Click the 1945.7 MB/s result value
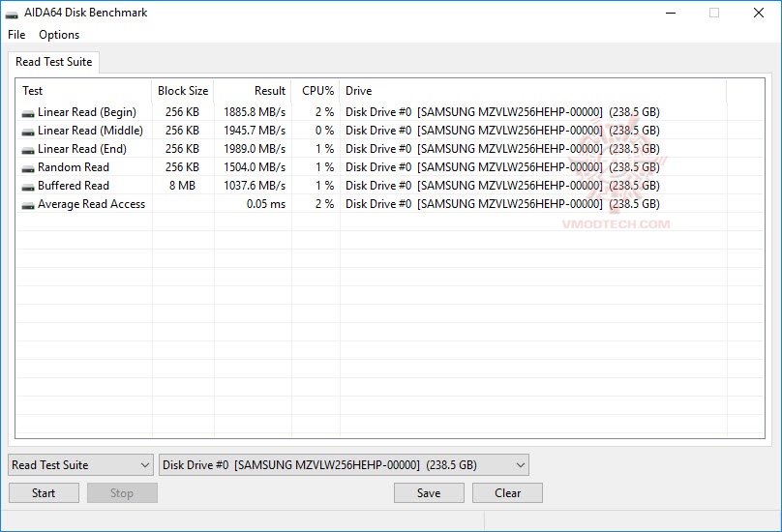 point(255,131)
